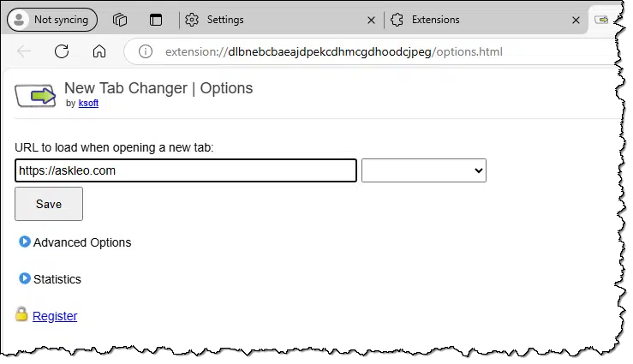Save the new tab URL
The width and height of the screenshot is (633, 364).
(x=49, y=204)
